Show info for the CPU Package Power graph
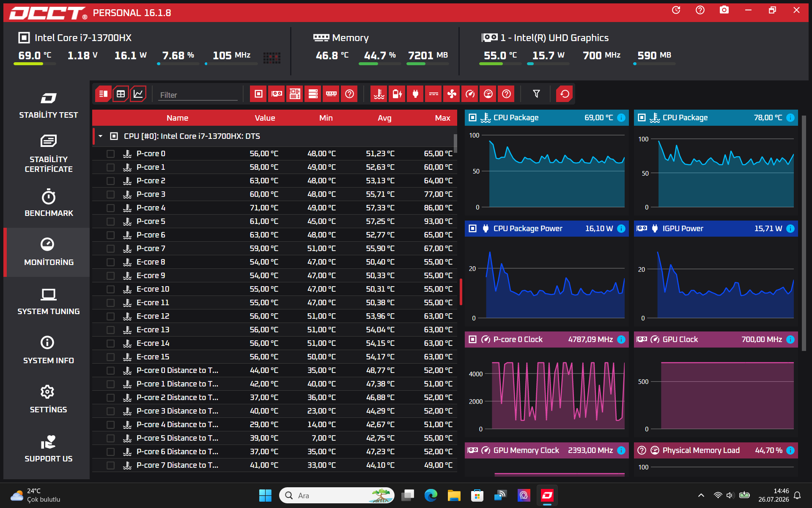This screenshot has height=508, width=812. point(621,229)
